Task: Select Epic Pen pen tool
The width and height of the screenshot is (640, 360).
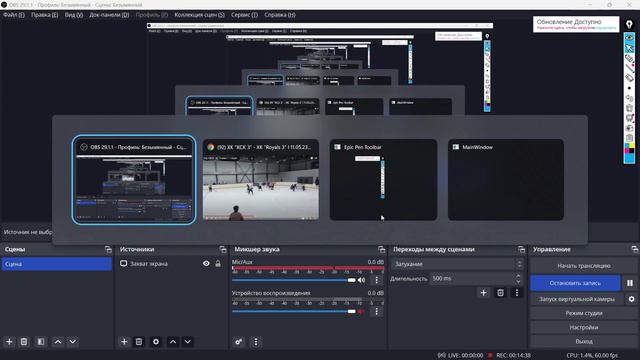Action: tap(629, 58)
